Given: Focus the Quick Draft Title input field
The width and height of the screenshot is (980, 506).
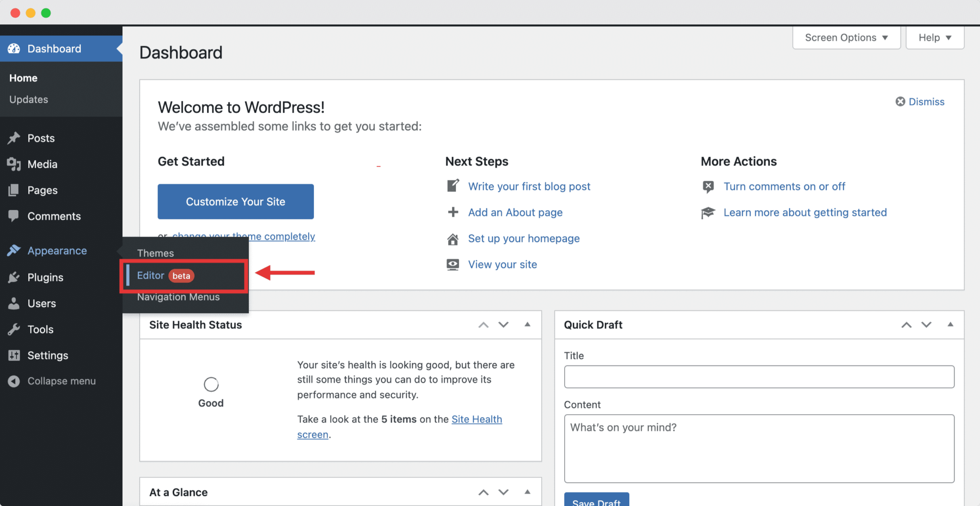Looking at the screenshot, I should coord(758,377).
